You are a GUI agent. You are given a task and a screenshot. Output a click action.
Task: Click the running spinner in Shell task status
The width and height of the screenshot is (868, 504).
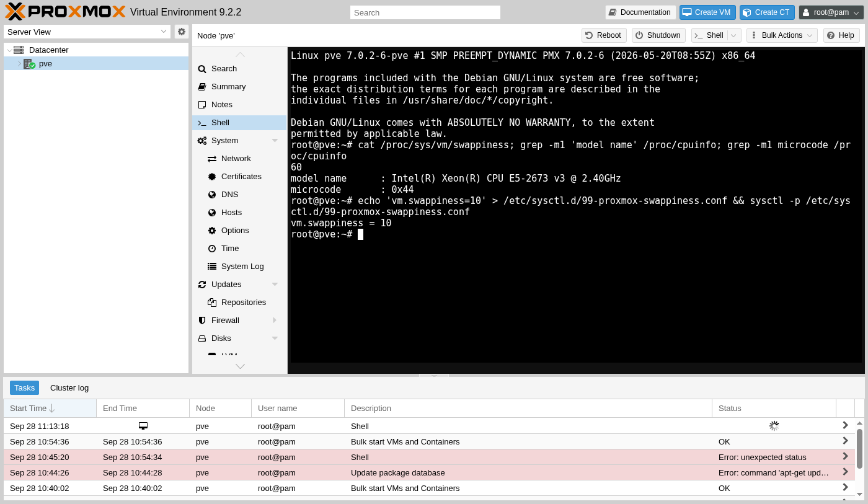click(774, 426)
